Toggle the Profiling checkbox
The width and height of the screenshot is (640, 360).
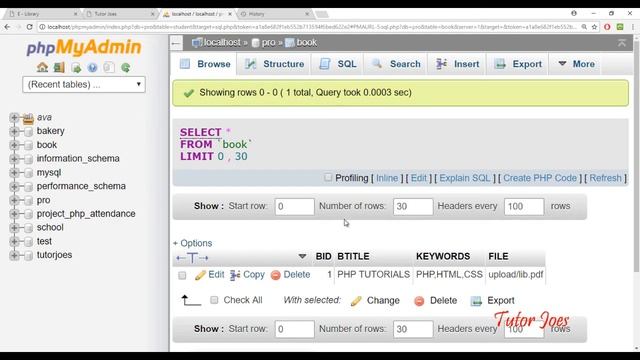point(328,178)
